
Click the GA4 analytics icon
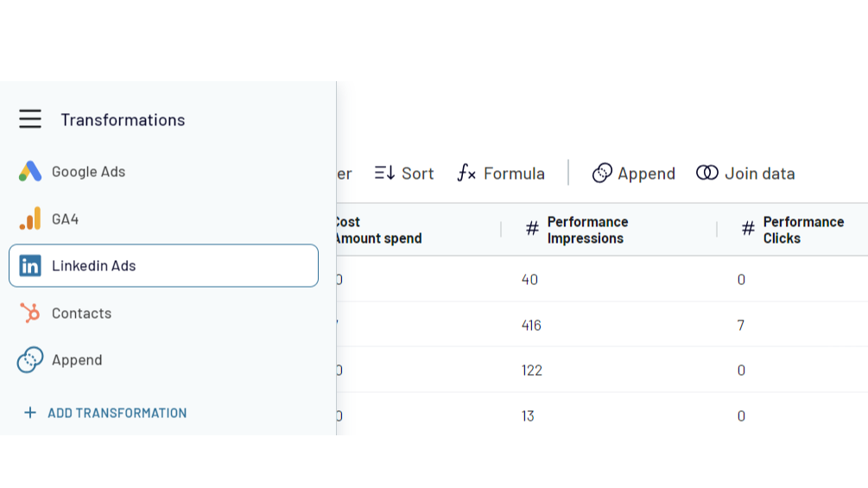click(x=30, y=219)
